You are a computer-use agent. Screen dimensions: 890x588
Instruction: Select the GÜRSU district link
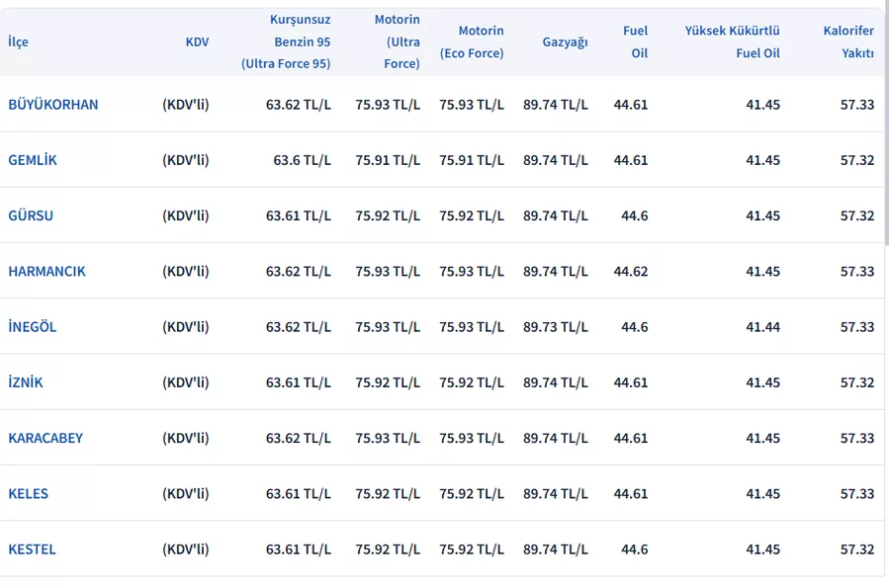[31, 215]
